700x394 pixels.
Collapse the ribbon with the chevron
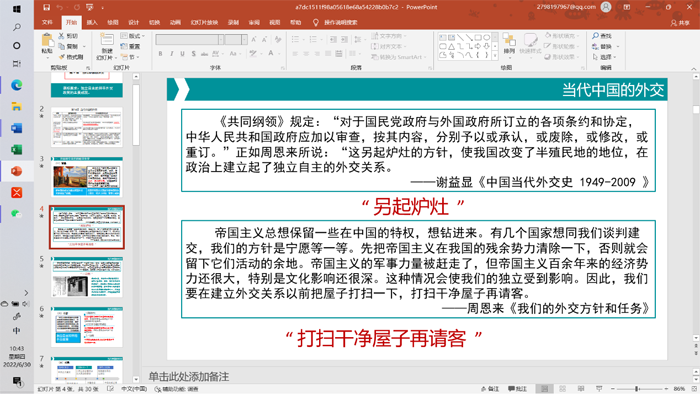(x=694, y=69)
